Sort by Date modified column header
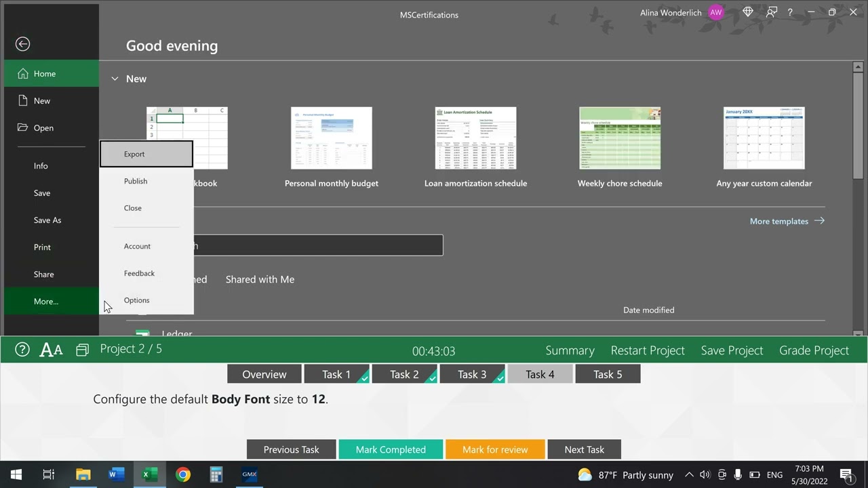The image size is (868, 488). tap(648, 310)
